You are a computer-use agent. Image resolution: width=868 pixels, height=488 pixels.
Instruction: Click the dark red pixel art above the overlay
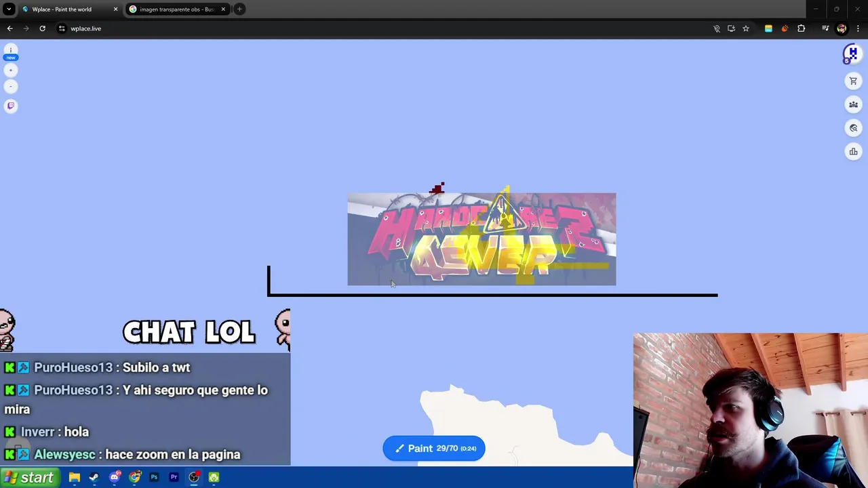click(437, 188)
